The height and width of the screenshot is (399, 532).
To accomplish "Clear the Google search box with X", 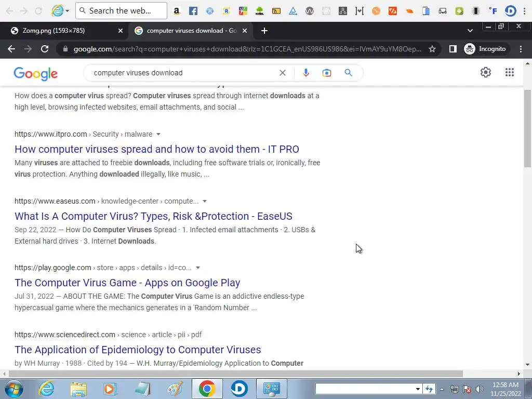I will [282, 73].
